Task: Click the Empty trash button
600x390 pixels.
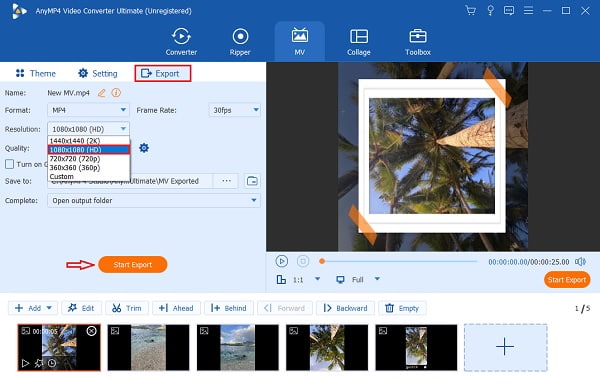Action: [x=402, y=308]
